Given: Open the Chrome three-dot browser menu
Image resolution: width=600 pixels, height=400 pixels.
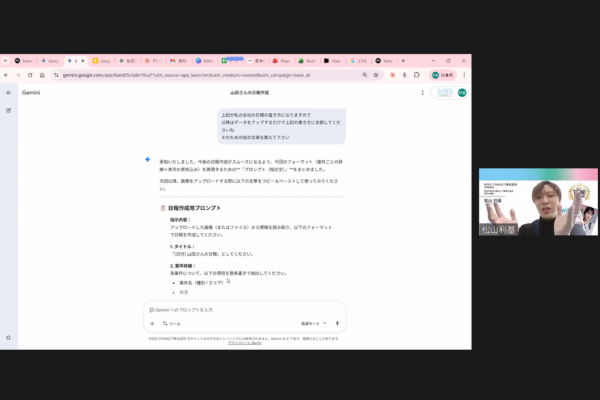Looking at the screenshot, I should pos(465,75).
